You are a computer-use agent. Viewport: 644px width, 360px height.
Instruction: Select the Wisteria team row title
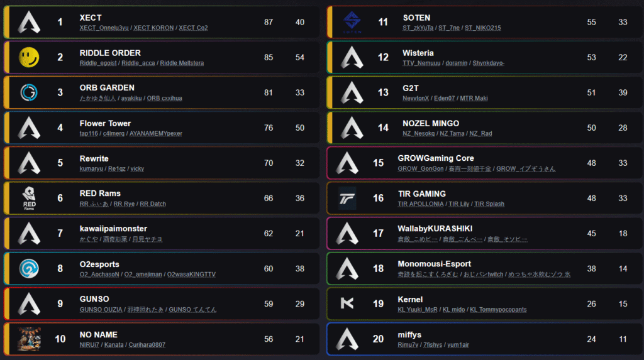418,53
